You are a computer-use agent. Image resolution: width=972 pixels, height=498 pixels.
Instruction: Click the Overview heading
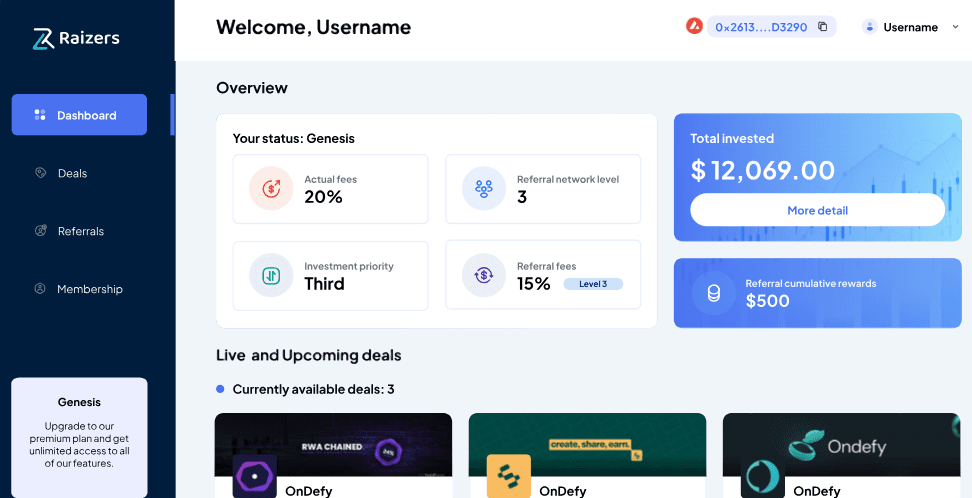(252, 87)
